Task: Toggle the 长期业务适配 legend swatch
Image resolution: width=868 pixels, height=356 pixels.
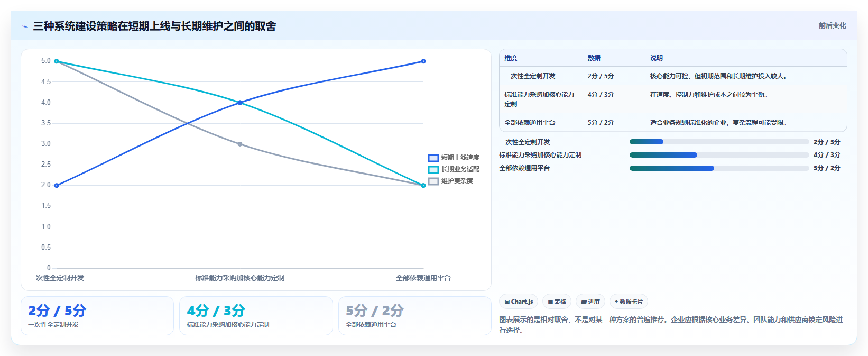Action: [x=433, y=169]
